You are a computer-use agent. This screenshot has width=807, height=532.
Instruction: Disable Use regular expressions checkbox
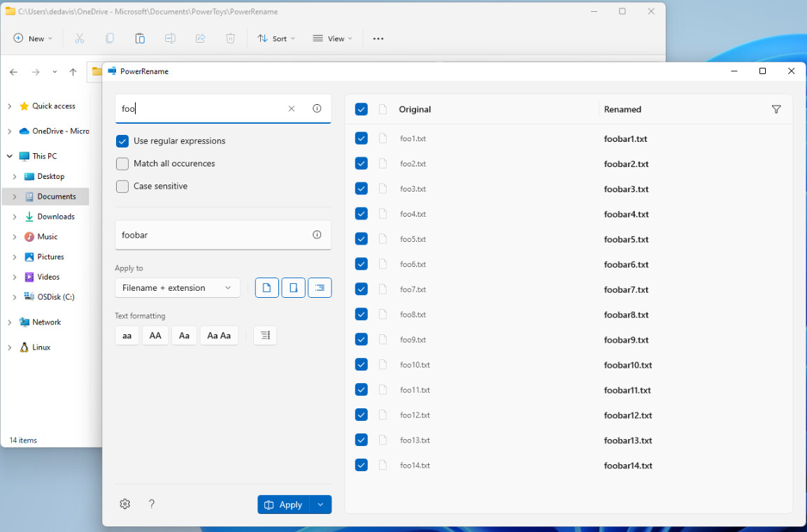122,141
